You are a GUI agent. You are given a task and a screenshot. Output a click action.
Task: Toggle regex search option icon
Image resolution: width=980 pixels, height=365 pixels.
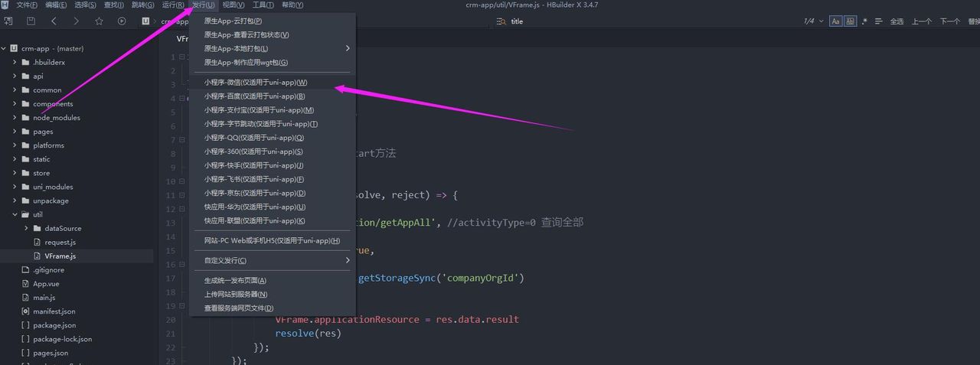click(864, 21)
